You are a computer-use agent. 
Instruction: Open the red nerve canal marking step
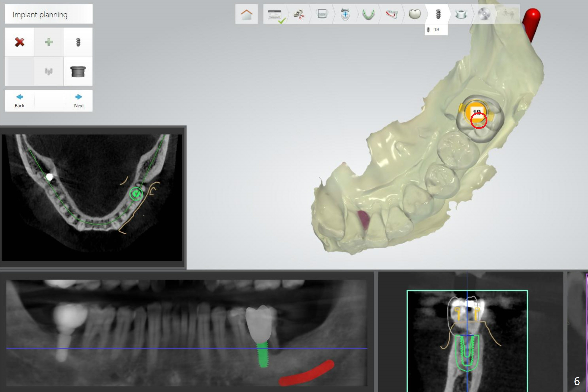coord(391,14)
